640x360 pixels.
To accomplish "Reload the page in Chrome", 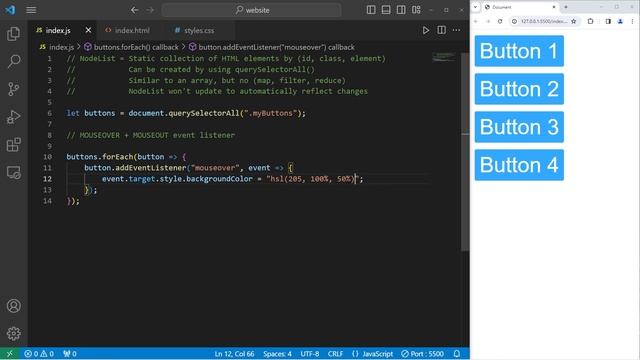I will point(500,21).
